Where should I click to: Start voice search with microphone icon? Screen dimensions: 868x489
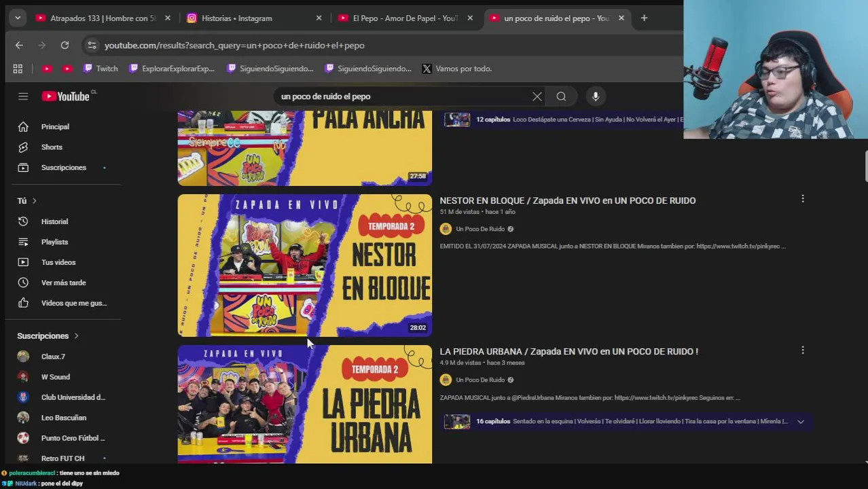tap(596, 96)
